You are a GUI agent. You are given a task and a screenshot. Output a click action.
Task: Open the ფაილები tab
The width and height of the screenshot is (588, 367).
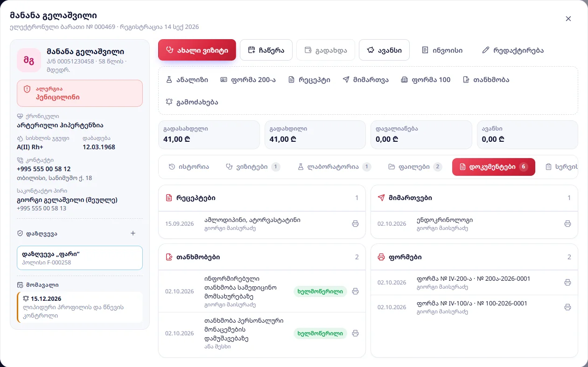415,167
